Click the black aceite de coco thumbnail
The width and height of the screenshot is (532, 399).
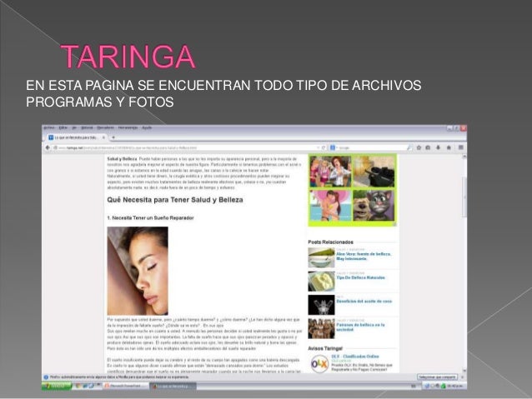pos(321,305)
